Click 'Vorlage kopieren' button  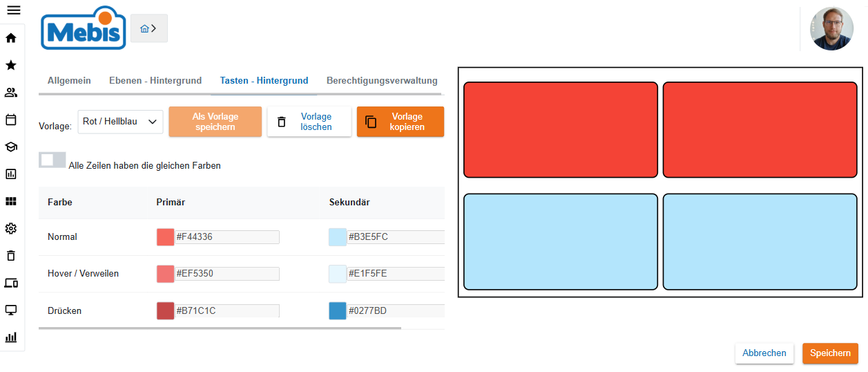401,122
